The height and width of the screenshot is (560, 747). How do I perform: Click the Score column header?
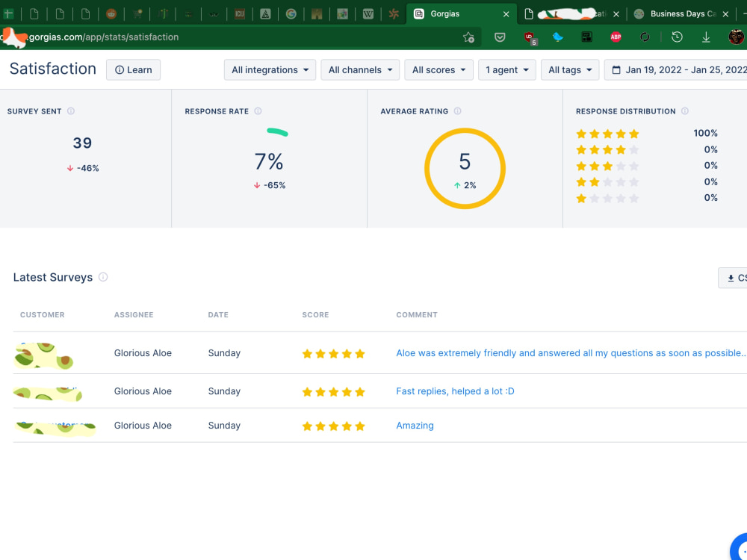click(315, 315)
